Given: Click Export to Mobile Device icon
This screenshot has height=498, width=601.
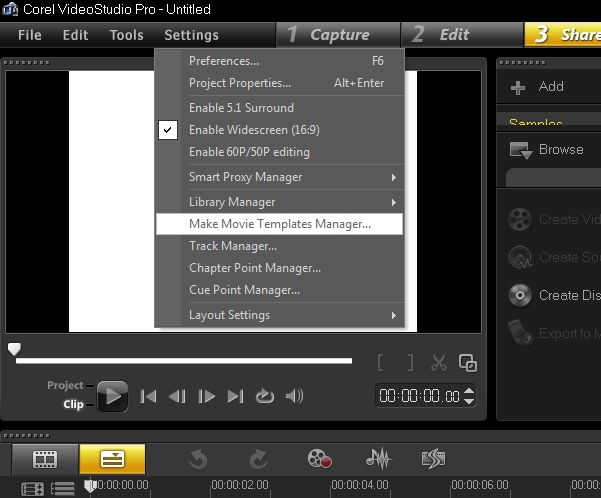Looking at the screenshot, I should pyautogui.click(x=520, y=332).
